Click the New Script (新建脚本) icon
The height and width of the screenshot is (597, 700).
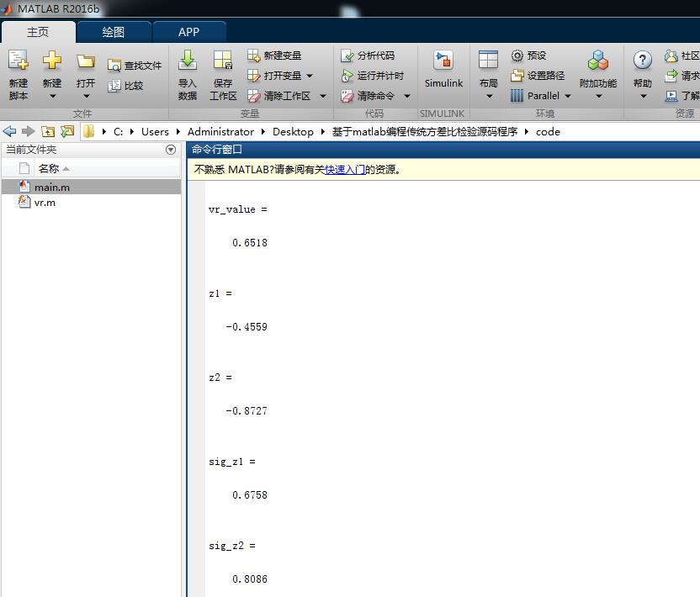click(x=19, y=61)
